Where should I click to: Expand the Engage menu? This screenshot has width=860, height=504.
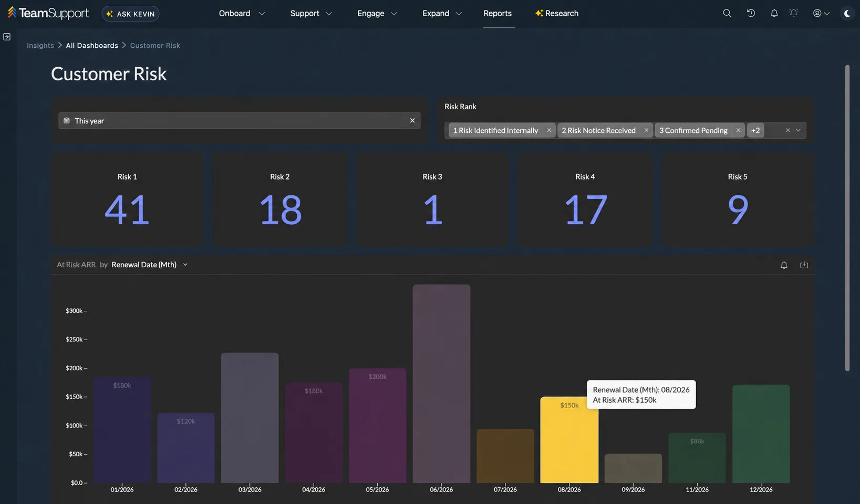point(377,13)
